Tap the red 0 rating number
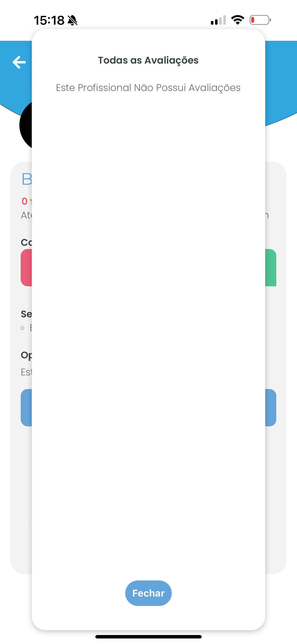The height and width of the screenshot is (644, 297). click(24, 201)
